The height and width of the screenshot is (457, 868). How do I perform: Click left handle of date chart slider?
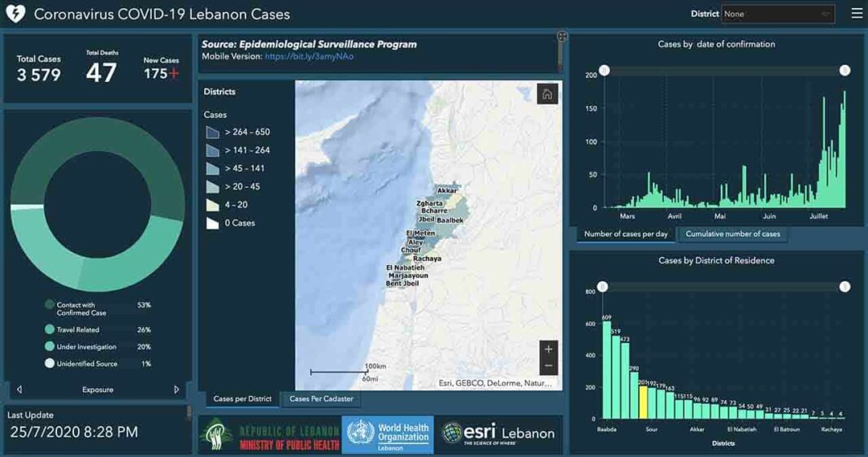coord(604,71)
